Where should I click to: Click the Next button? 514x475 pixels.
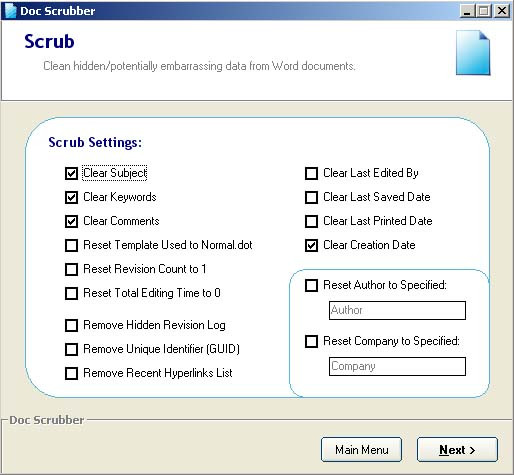457,450
